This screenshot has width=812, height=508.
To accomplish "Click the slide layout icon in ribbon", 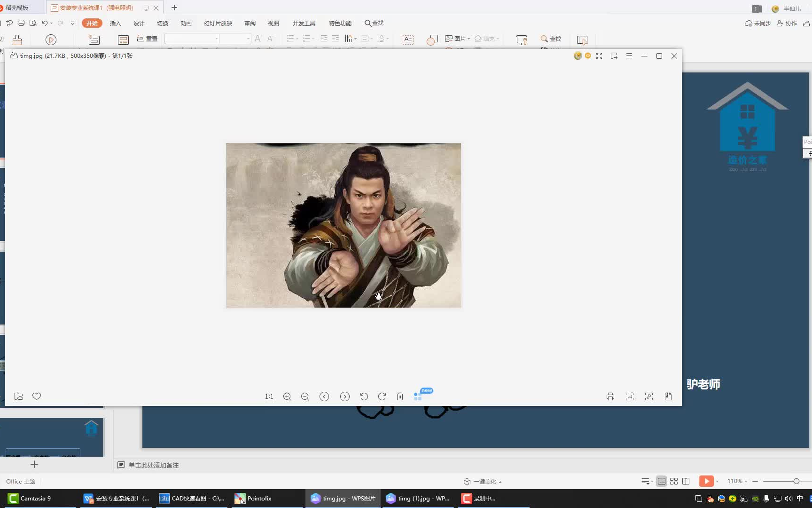I will [x=123, y=40].
